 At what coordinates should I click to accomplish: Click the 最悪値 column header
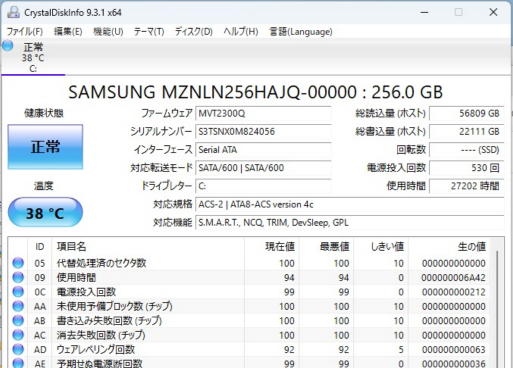tap(326, 247)
